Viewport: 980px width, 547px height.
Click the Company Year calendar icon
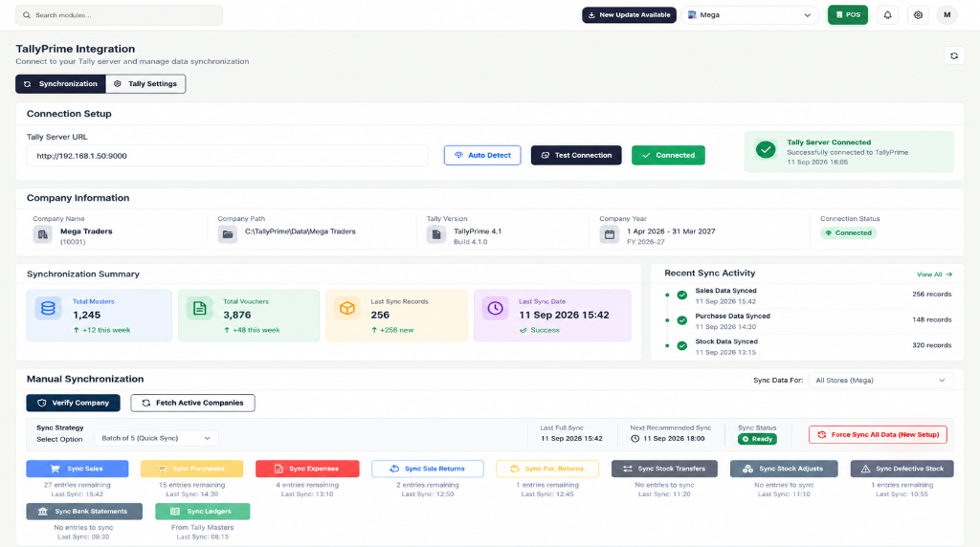[610, 235]
